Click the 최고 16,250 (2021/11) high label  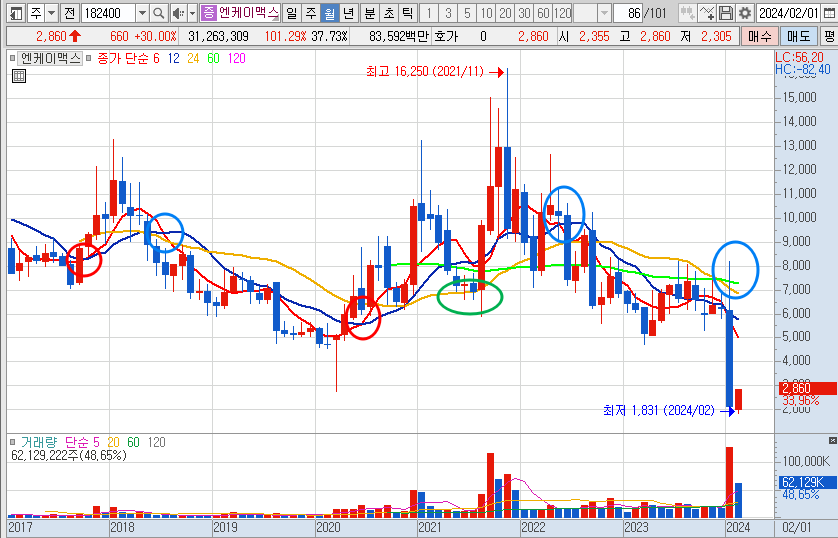425,72
